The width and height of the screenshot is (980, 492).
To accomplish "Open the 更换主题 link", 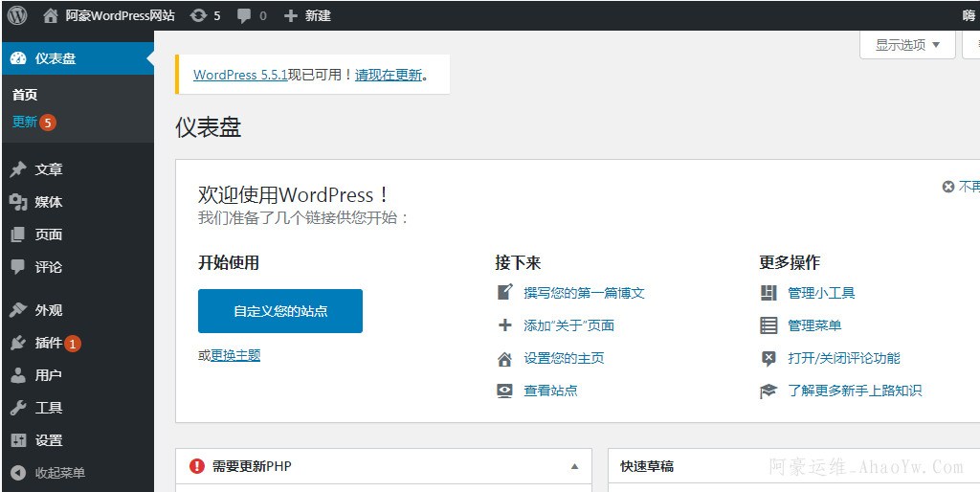I will click(x=235, y=355).
